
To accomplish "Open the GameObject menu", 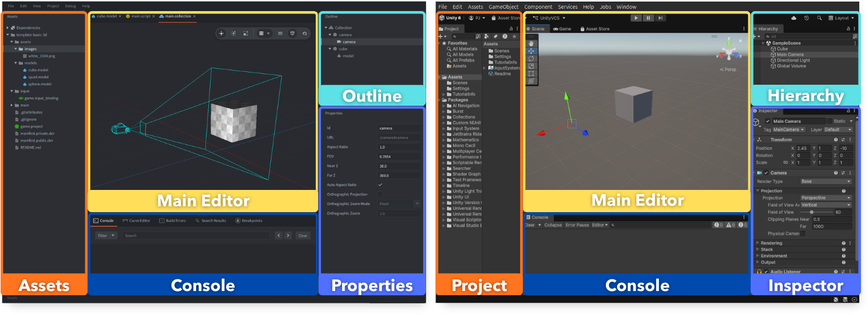I will point(503,7).
